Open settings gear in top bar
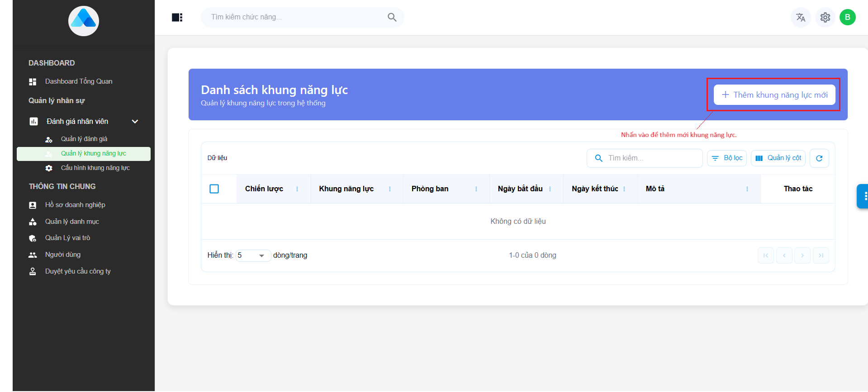Viewport: 868px width, 392px height. coord(825,18)
